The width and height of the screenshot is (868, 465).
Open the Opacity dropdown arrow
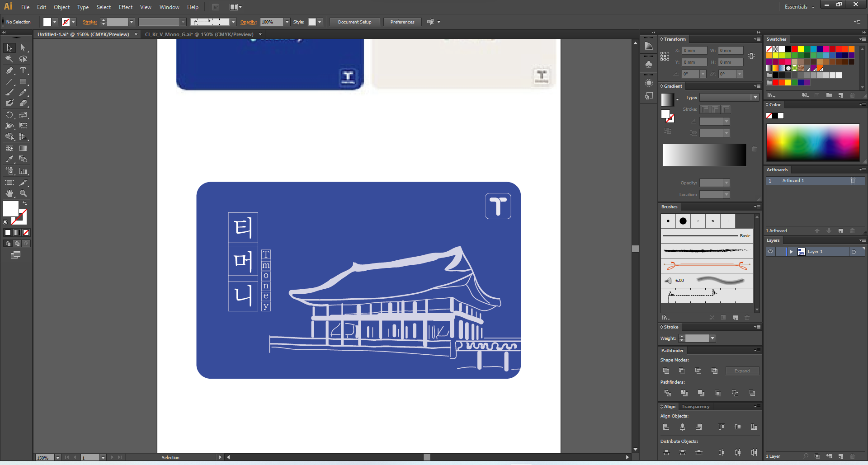(x=287, y=22)
